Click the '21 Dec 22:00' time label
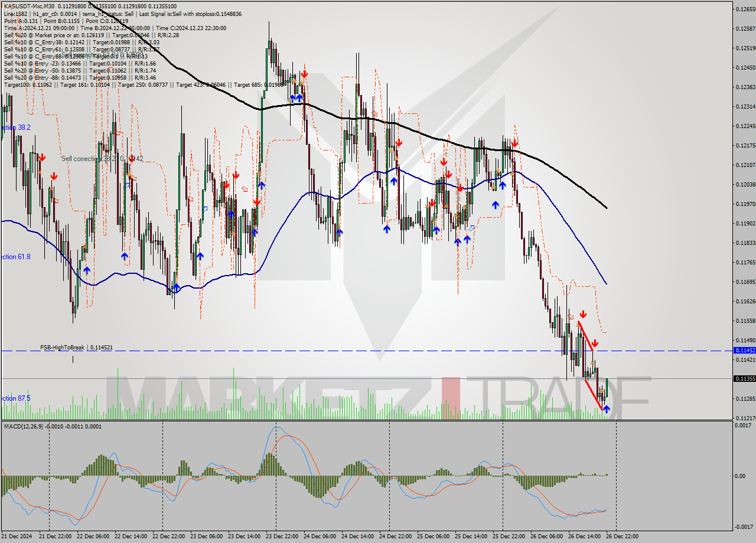Screen dimensions: 756x543 [55, 536]
